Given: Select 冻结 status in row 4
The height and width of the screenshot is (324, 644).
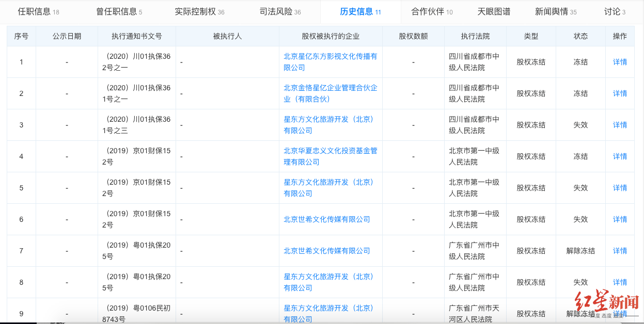Looking at the screenshot, I should tap(580, 156).
